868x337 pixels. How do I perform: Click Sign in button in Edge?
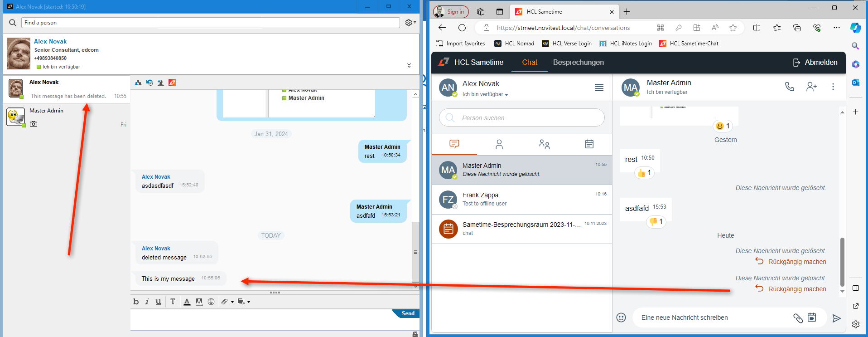click(451, 12)
